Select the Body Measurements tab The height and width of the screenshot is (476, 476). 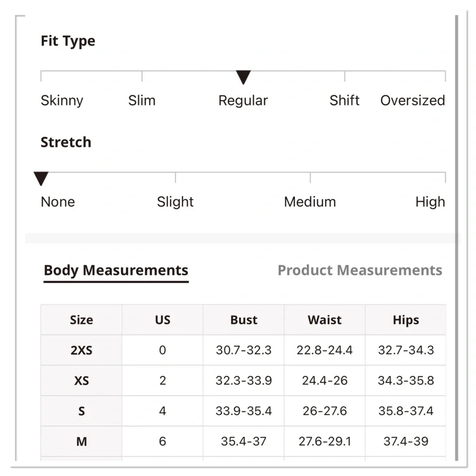point(116,270)
